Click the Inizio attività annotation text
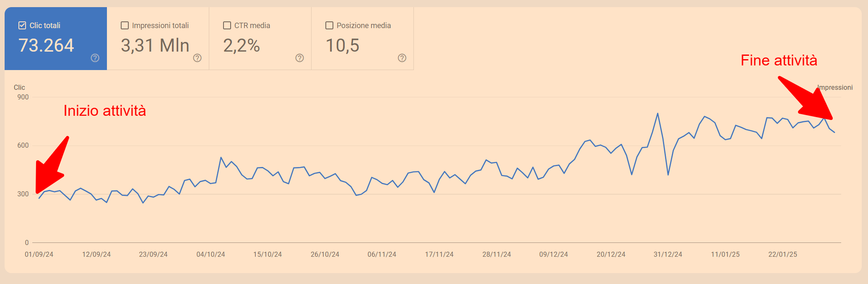The width and height of the screenshot is (868, 284). (x=105, y=111)
